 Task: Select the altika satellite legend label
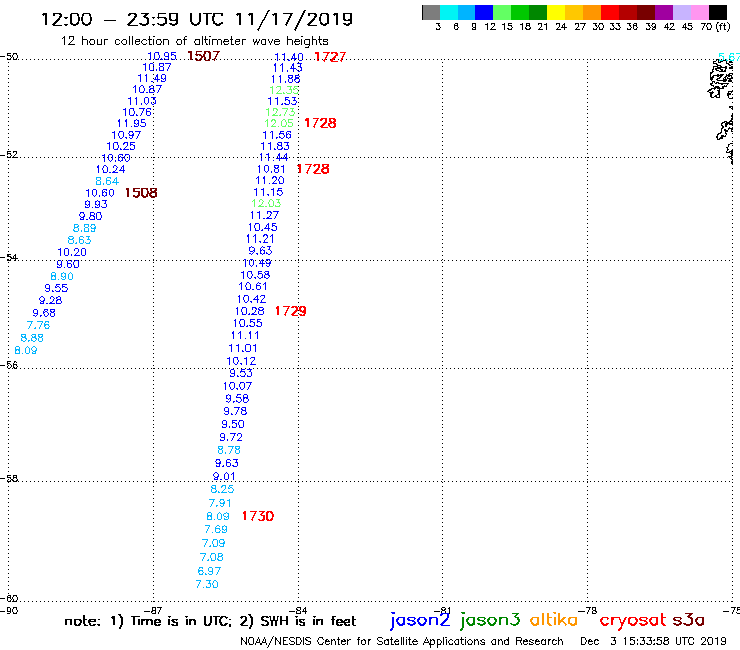pos(553,620)
